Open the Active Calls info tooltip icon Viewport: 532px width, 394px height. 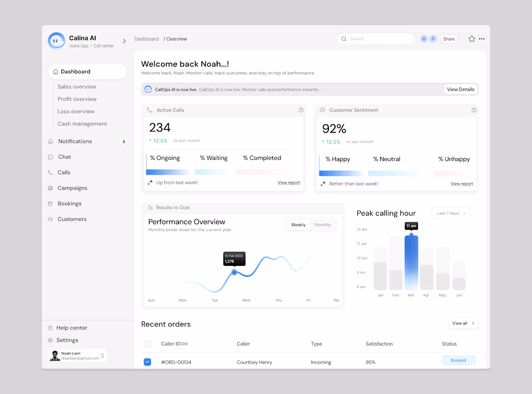pyautogui.click(x=301, y=110)
